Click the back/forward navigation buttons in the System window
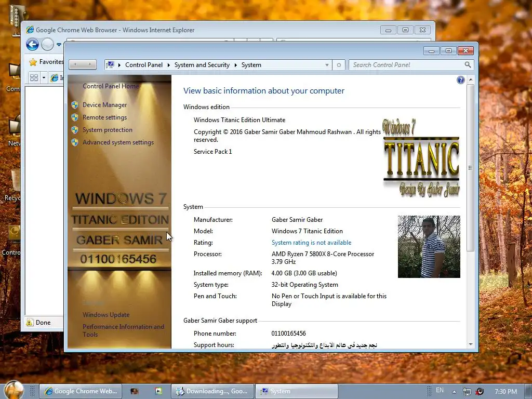 [x=83, y=64]
